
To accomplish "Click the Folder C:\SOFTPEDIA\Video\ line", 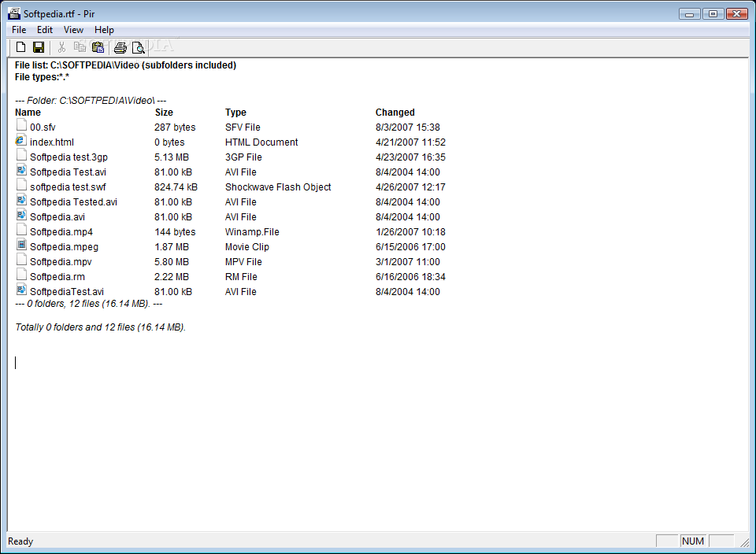I will [x=91, y=100].
